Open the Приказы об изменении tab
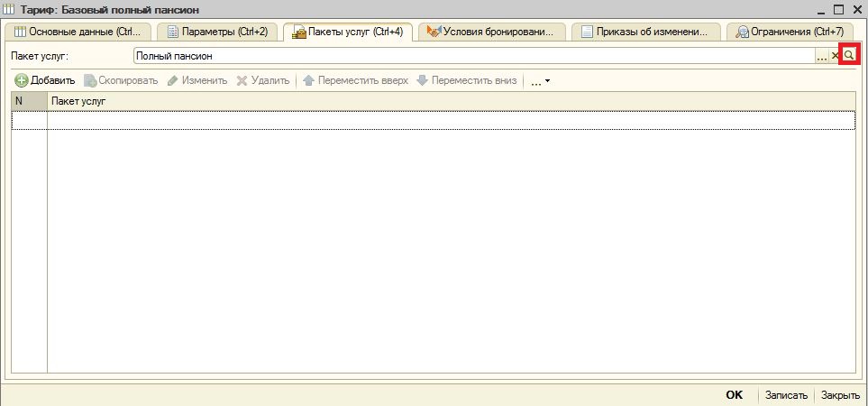The height and width of the screenshot is (406, 868). [x=645, y=32]
